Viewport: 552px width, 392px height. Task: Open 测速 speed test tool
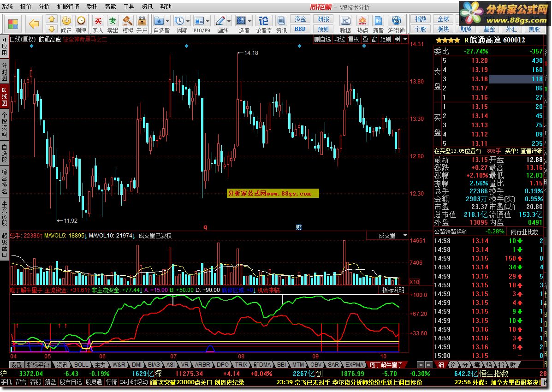81,24
